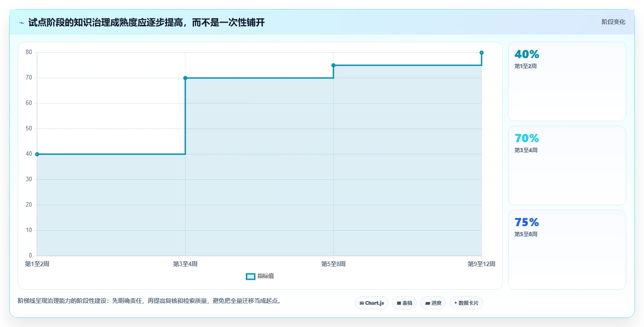Select the data point at value 40
Viewport: 644px width, 327px height.
coord(37,154)
